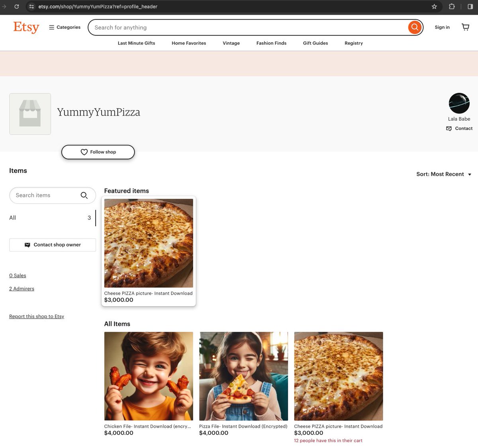This screenshot has height=448, width=478.
Task: Click the shop items search magnifier
Action: [x=84, y=195]
